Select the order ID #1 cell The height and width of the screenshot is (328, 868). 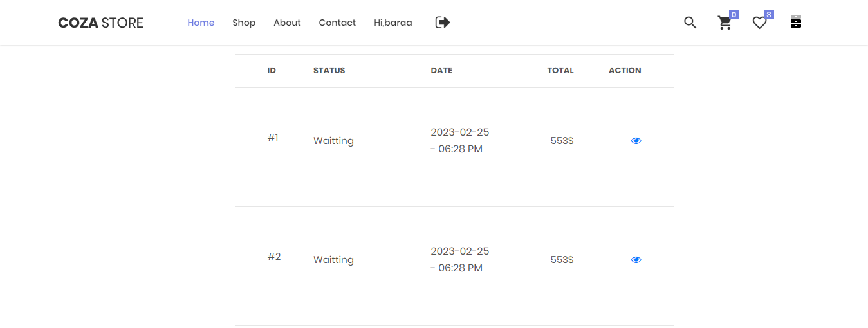tap(273, 138)
